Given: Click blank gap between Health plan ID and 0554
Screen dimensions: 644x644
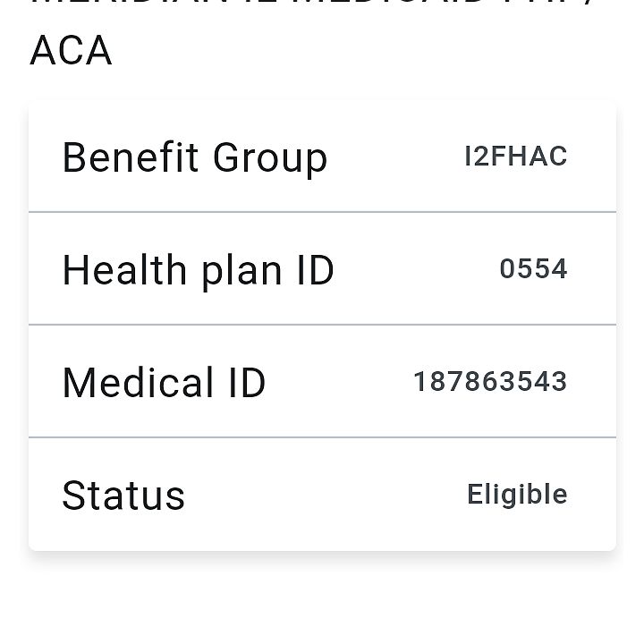Looking at the screenshot, I should tap(417, 270).
